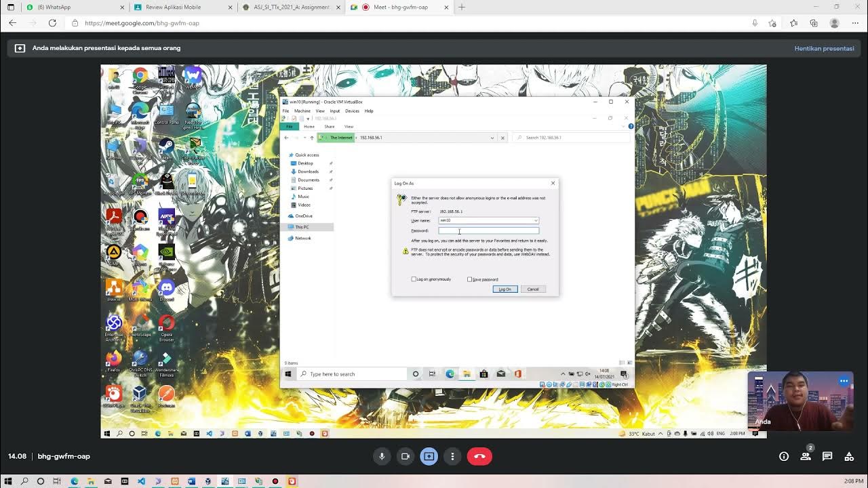Open green File tab in Explorer

(289, 126)
